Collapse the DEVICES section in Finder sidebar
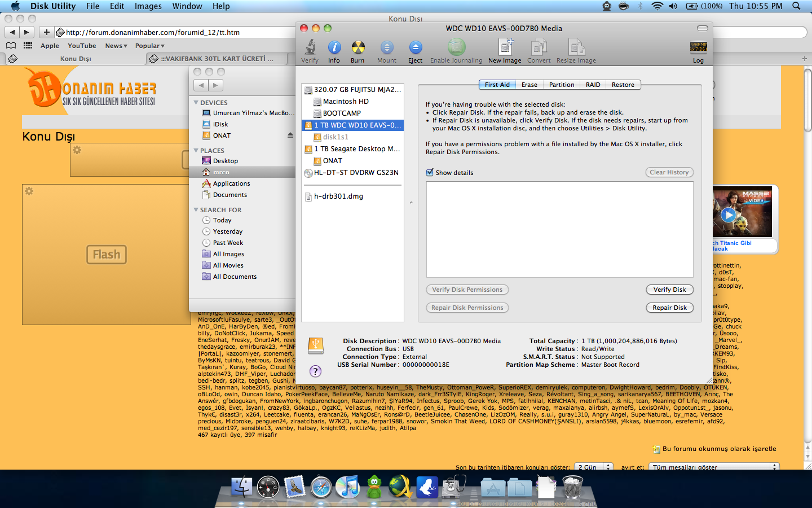Screen dimensions: 812x508 point(196,103)
